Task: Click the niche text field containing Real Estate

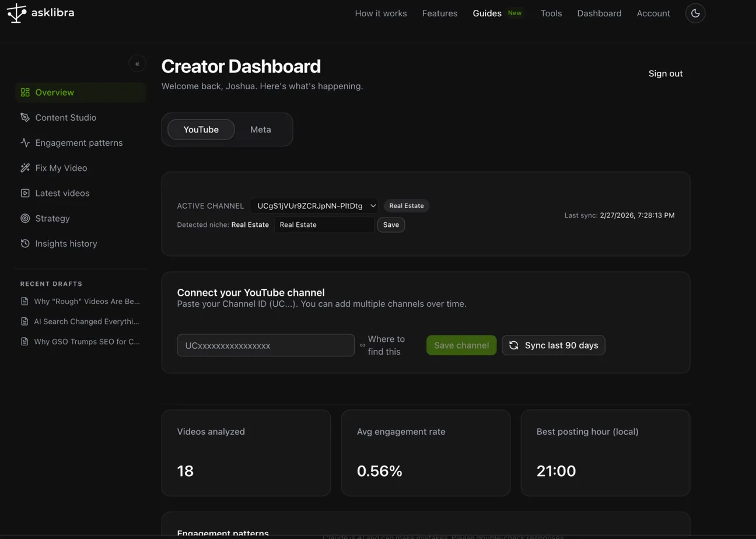Action: click(x=324, y=225)
